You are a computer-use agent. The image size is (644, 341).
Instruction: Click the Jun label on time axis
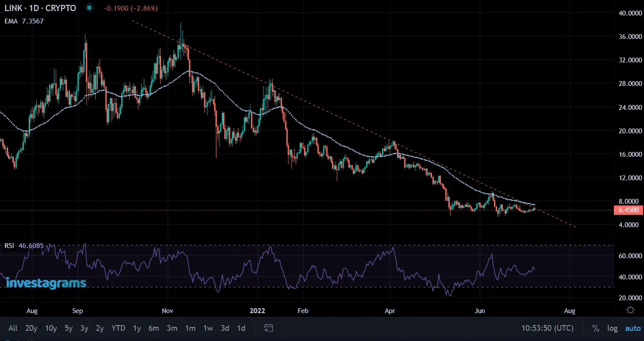[x=480, y=311]
